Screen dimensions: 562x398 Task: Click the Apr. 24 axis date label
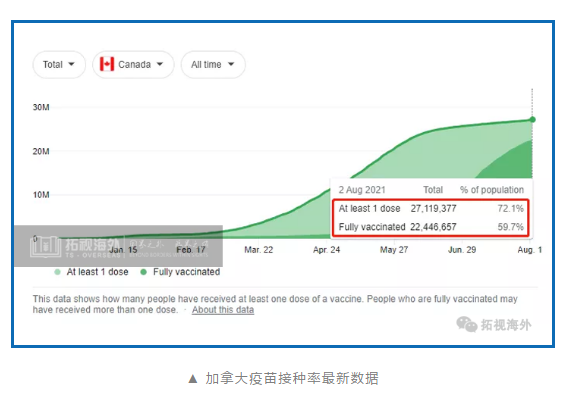[327, 250]
